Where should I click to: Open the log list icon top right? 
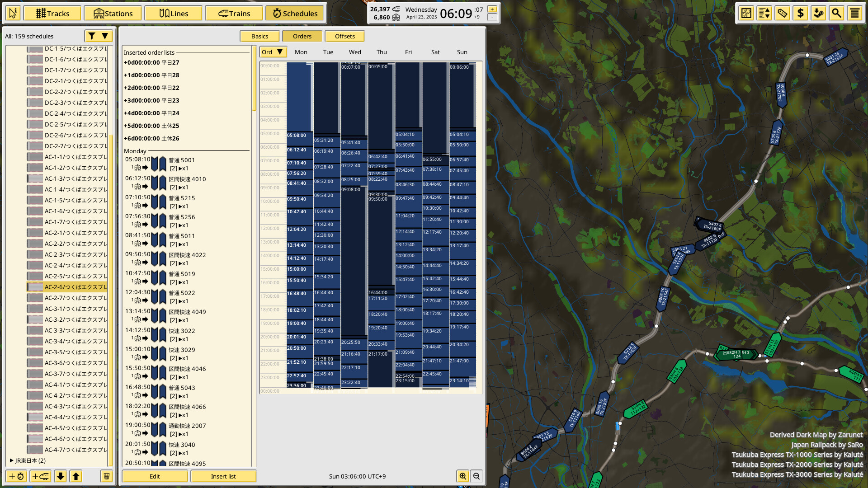pyautogui.click(x=855, y=13)
